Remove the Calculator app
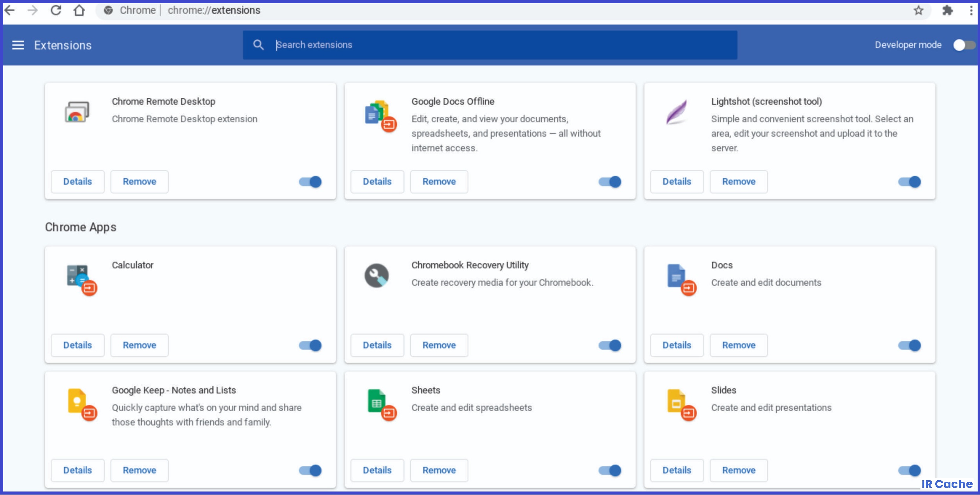The image size is (980, 495). [x=139, y=345]
